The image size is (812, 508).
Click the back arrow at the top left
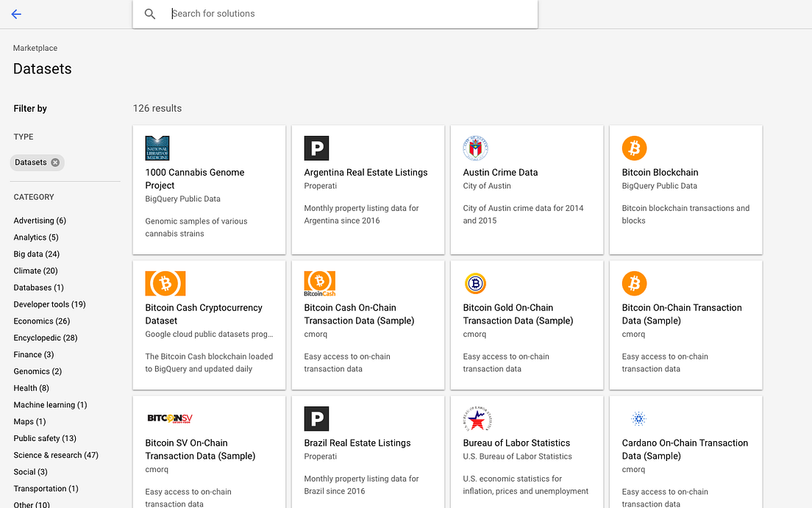(16, 14)
